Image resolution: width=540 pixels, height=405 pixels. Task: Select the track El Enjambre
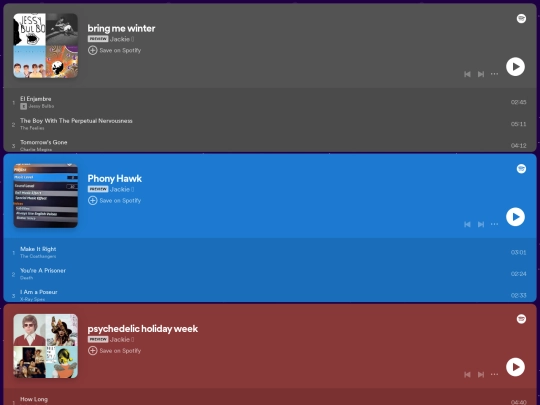pyautogui.click(x=36, y=99)
